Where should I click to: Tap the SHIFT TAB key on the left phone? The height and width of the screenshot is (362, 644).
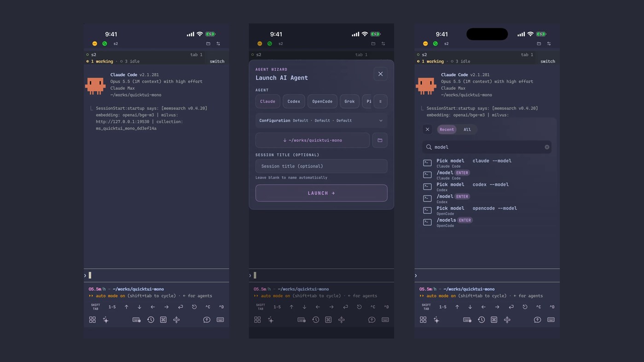click(95, 307)
